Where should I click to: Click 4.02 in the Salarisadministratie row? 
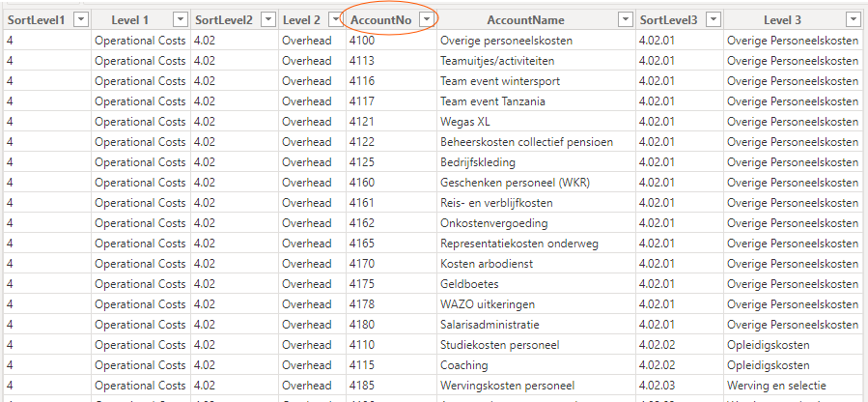pyautogui.click(x=235, y=325)
